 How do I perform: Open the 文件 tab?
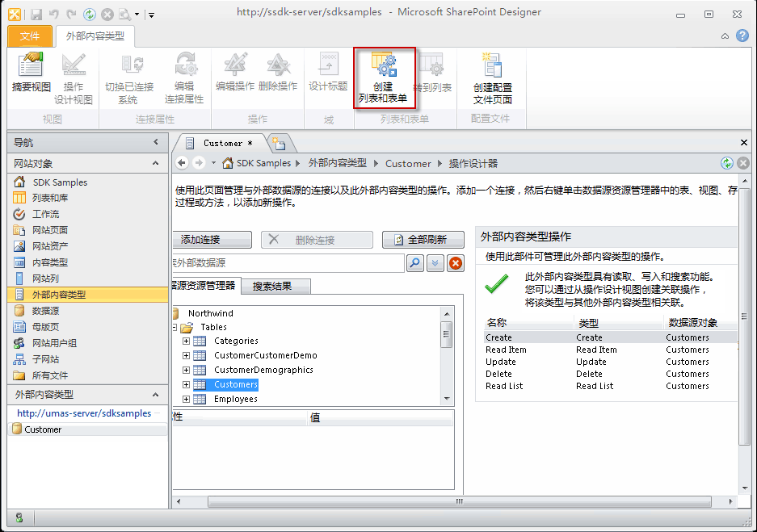(30, 36)
